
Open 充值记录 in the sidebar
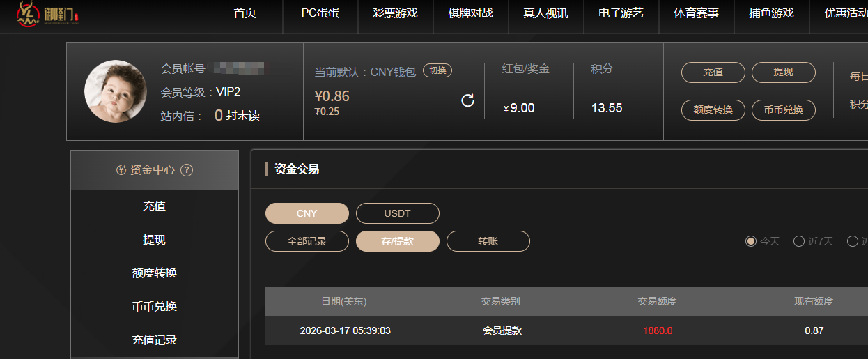point(155,340)
